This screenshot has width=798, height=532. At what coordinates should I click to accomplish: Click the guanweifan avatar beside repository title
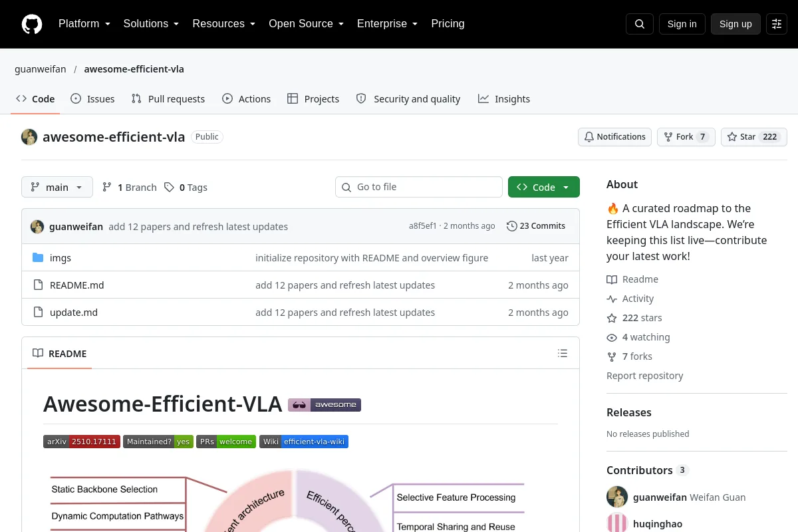tap(29, 137)
